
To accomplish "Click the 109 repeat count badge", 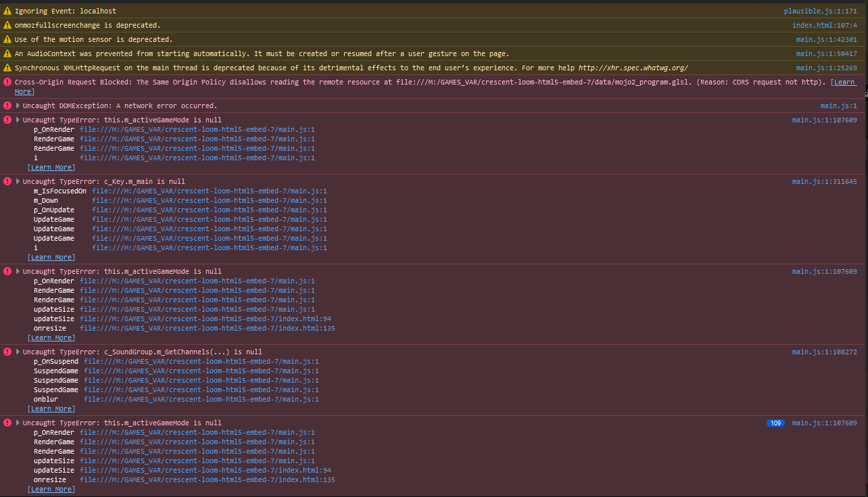I will coord(775,423).
